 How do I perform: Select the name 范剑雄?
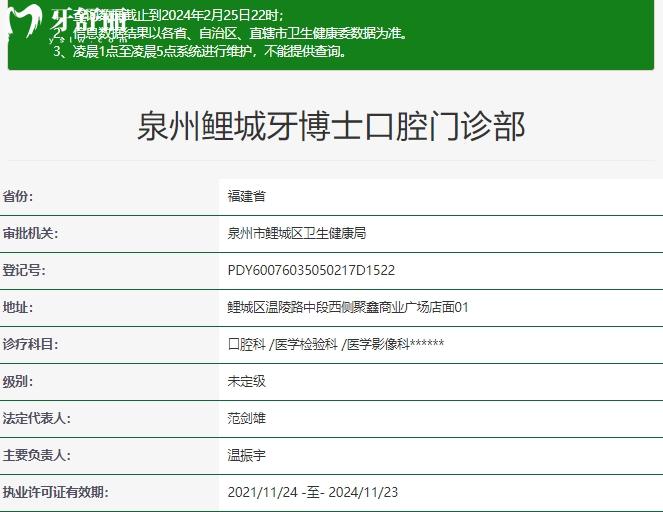247,418
